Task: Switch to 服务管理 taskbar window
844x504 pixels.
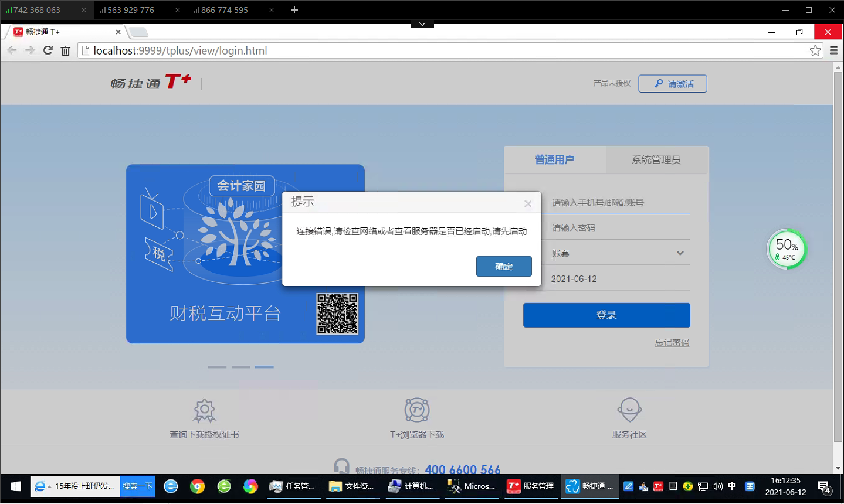Action: pyautogui.click(x=531, y=486)
